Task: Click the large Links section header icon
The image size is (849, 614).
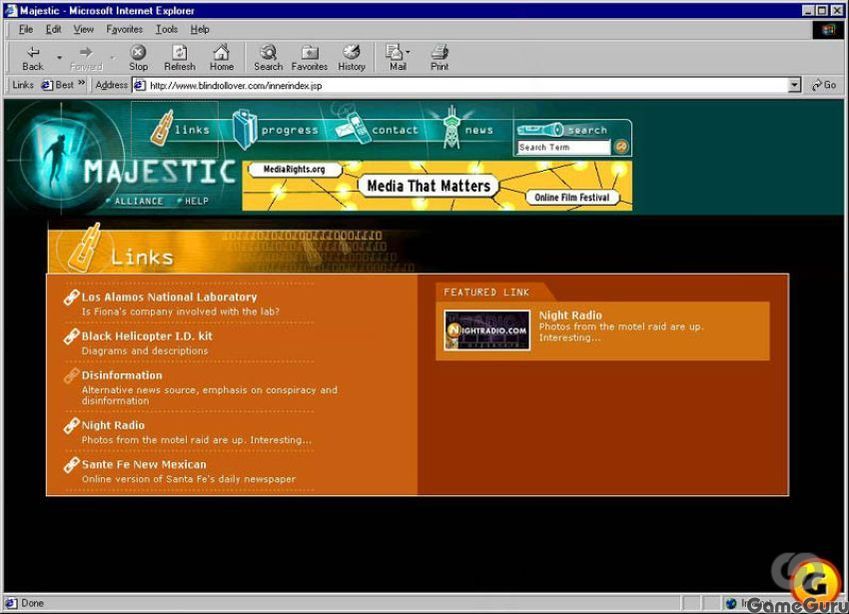Action: 84,248
